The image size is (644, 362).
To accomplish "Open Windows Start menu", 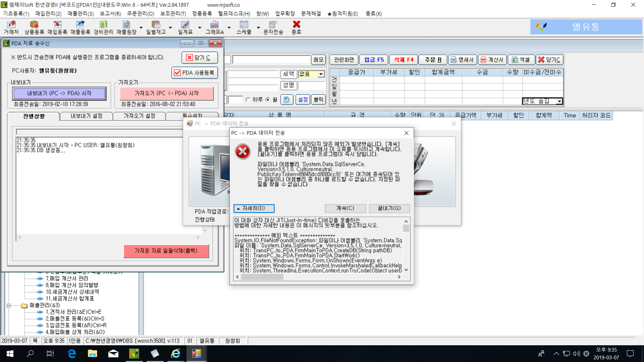I will click(10, 354).
